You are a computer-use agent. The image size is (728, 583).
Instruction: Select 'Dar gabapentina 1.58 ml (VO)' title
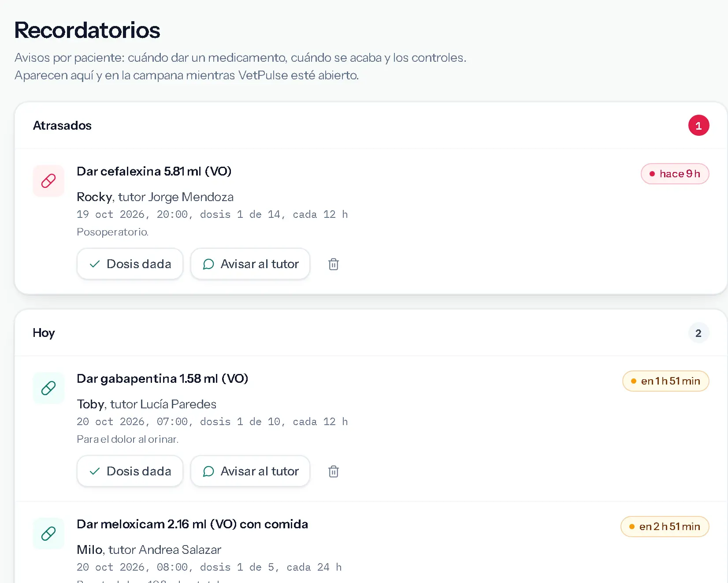point(163,378)
